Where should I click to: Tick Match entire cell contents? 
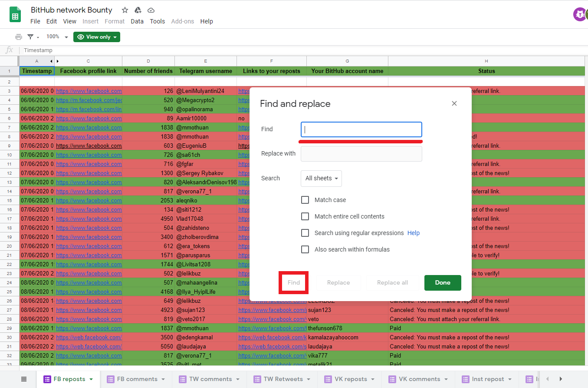pyautogui.click(x=305, y=216)
